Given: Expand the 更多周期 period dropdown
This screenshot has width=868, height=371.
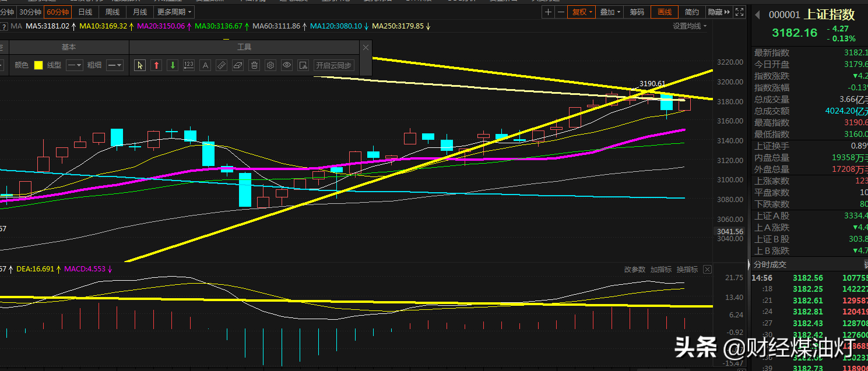Looking at the screenshot, I should 174,12.
